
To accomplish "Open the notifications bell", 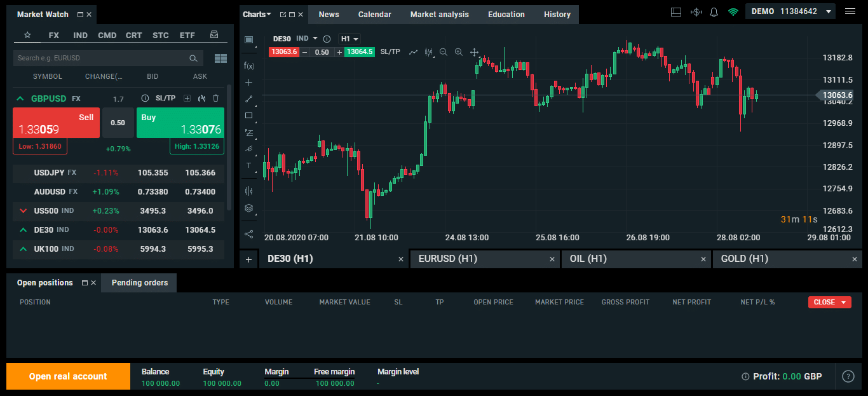I will click(714, 11).
